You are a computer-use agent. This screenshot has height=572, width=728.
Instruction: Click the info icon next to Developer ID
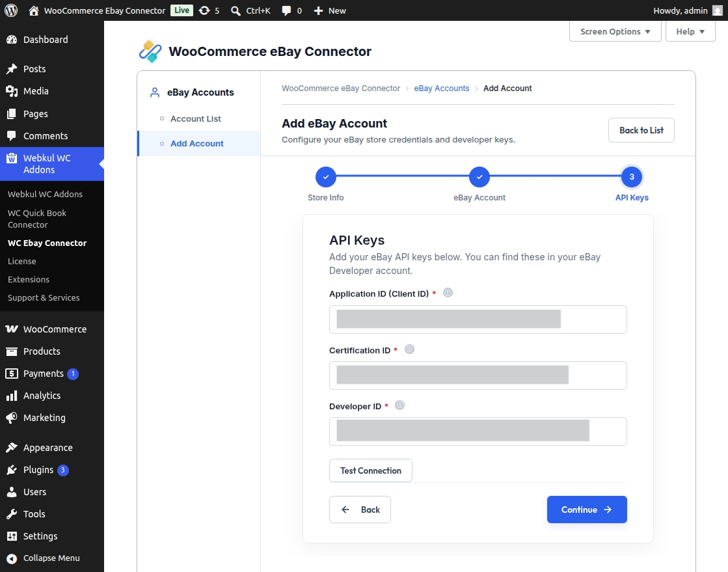pyautogui.click(x=399, y=405)
